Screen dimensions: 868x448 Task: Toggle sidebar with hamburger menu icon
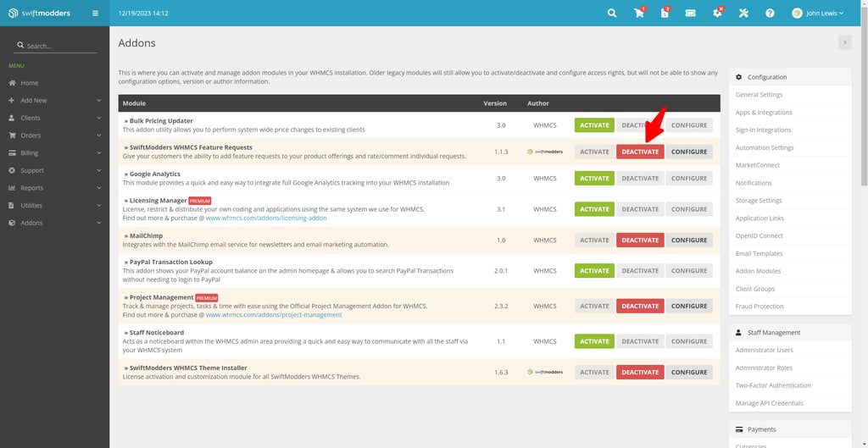pyautogui.click(x=95, y=14)
